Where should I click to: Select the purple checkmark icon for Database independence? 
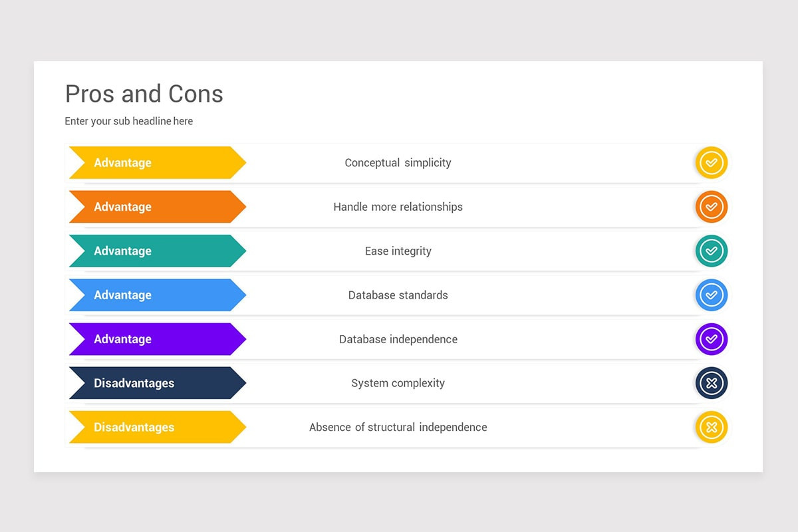[712, 339]
